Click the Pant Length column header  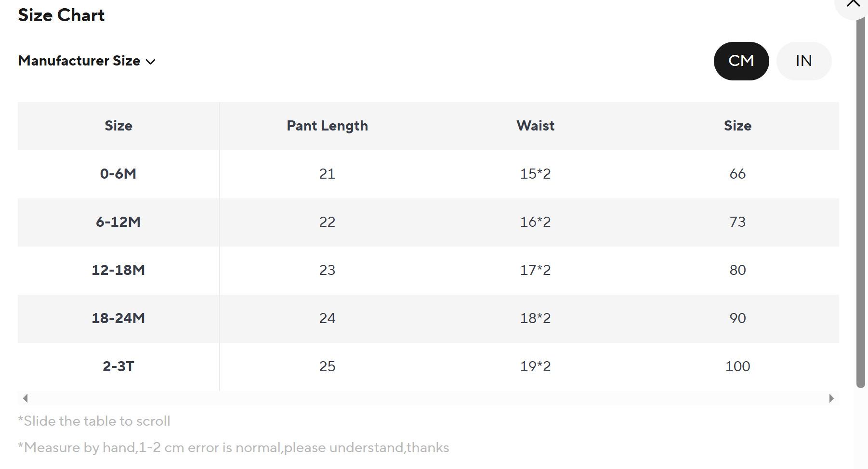[327, 126]
